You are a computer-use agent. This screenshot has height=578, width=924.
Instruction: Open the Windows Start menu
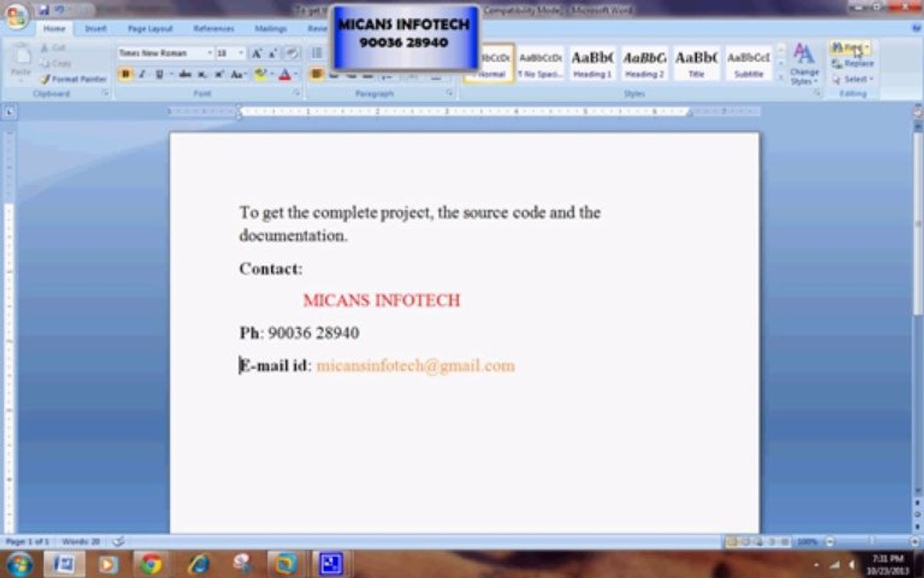19,564
